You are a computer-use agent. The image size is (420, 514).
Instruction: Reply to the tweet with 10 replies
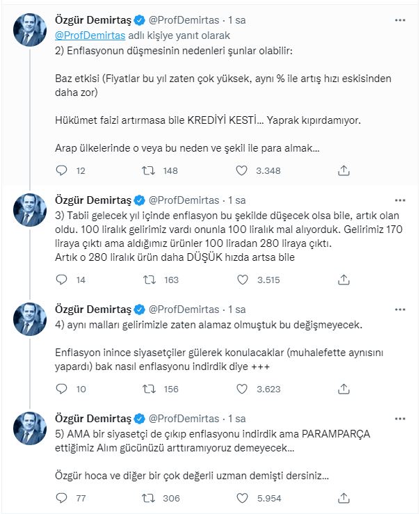click(x=61, y=389)
